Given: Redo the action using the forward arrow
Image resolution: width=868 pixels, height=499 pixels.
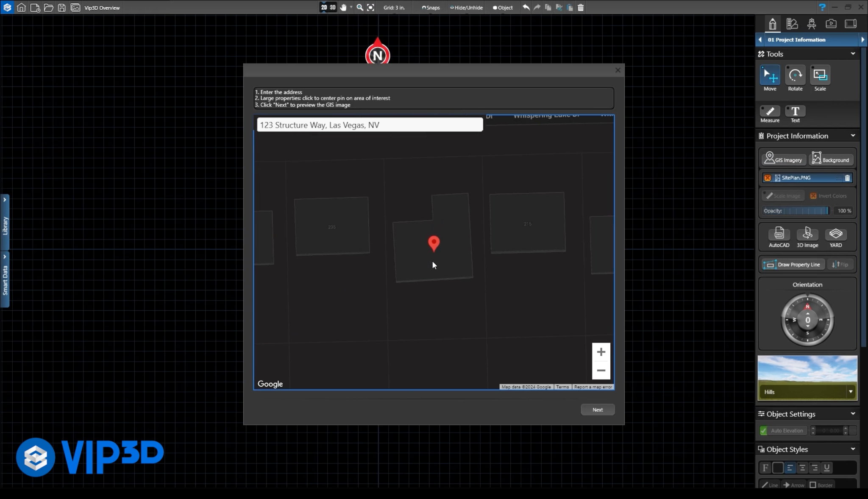Looking at the screenshot, I should pyautogui.click(x=537, y=7).
